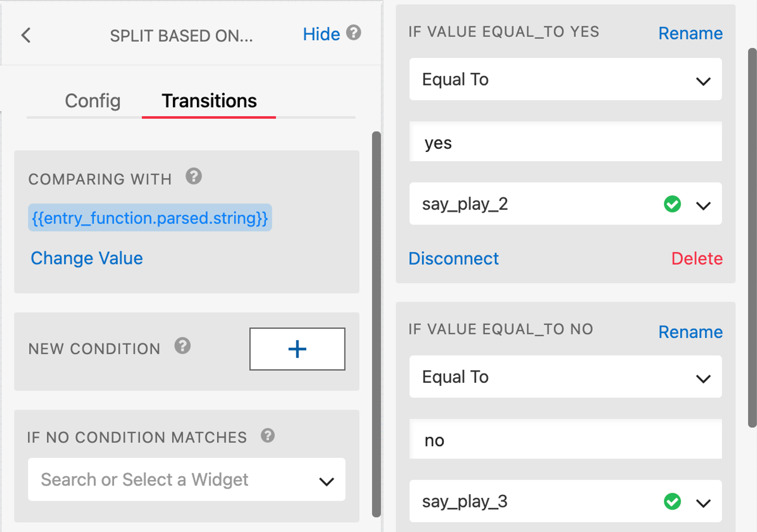Open If No Condition Matches help icon
The width and height of the screenshot is (757, 532).
click(268, 436)
